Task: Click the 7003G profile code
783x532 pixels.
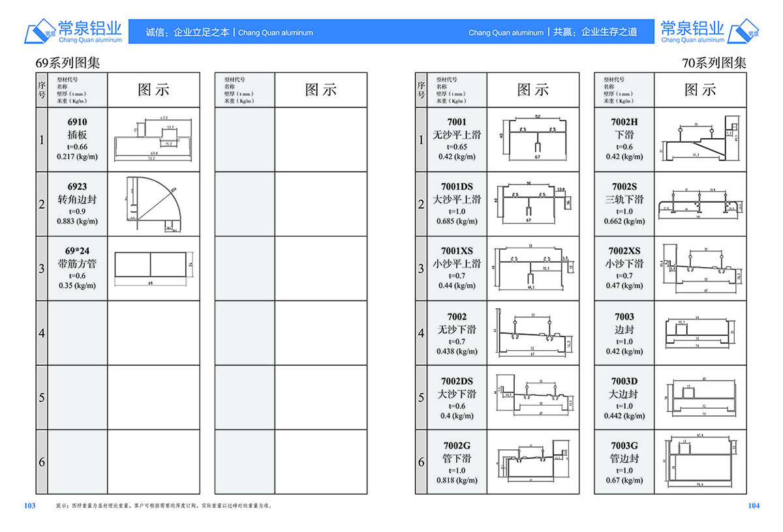Action: tap(624, 446)
